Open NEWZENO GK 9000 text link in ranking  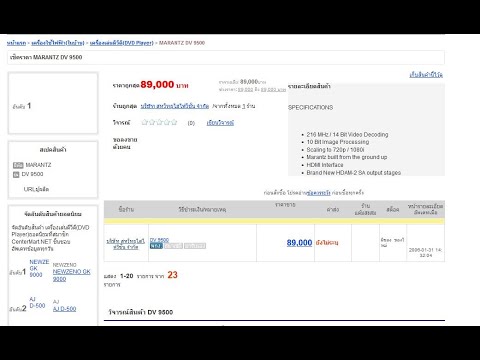[71, 275]
